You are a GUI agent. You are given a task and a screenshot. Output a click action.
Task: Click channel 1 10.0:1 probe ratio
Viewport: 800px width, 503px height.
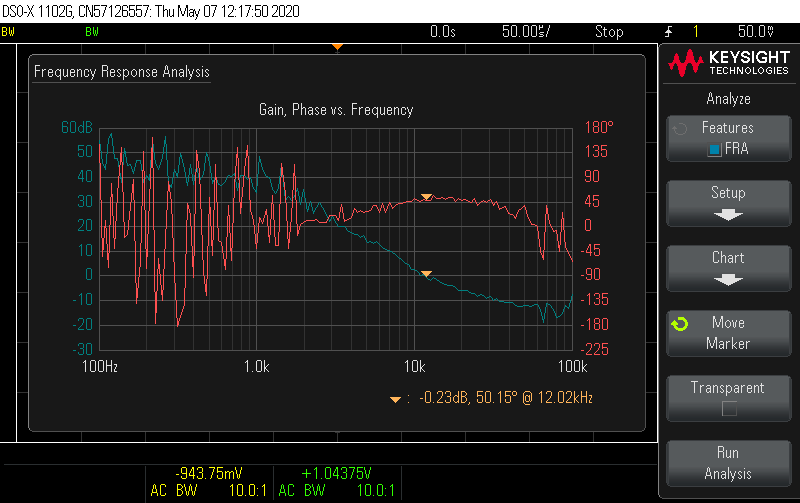point(247,491)
